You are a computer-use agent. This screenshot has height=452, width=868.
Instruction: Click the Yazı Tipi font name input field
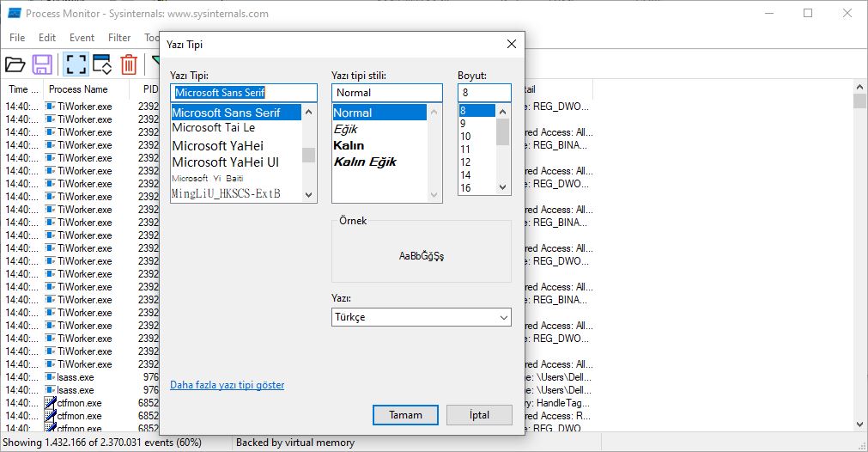(244, 93)
